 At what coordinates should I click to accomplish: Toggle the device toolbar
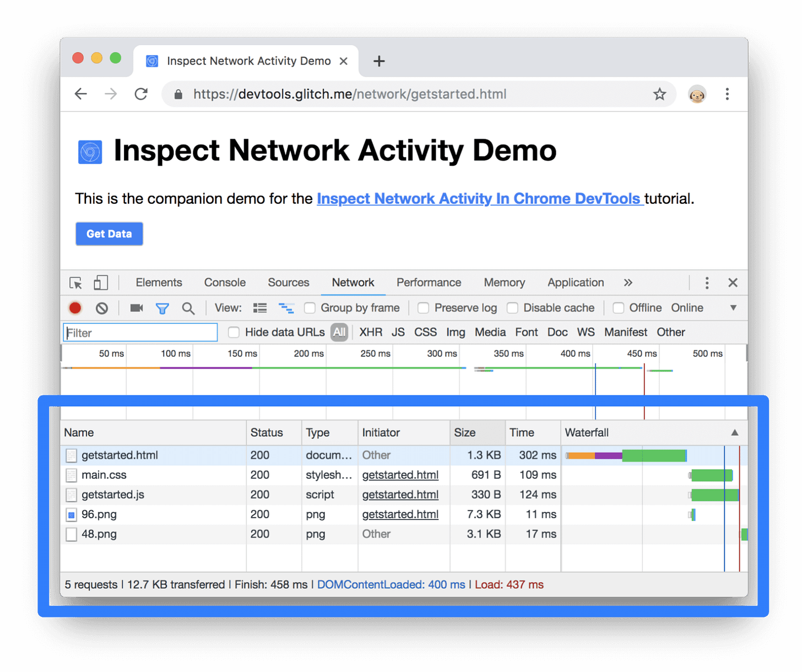pyautogui.click(x=100, y=283)
